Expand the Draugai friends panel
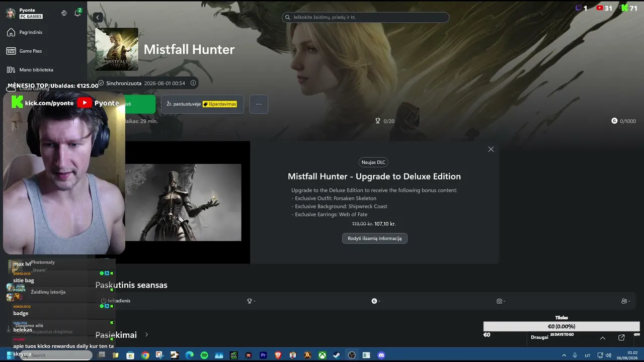The width and height of the screenshot is (644, 362). pos(603,338)
